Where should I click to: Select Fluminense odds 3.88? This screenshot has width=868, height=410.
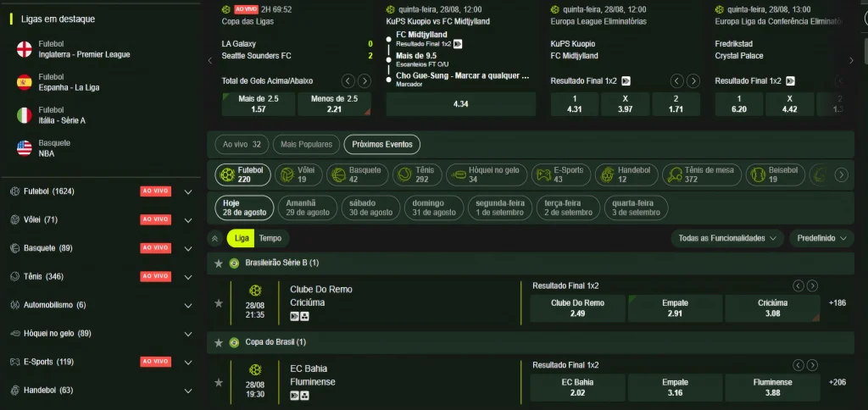pyautogui.click(x=771, y=387)
